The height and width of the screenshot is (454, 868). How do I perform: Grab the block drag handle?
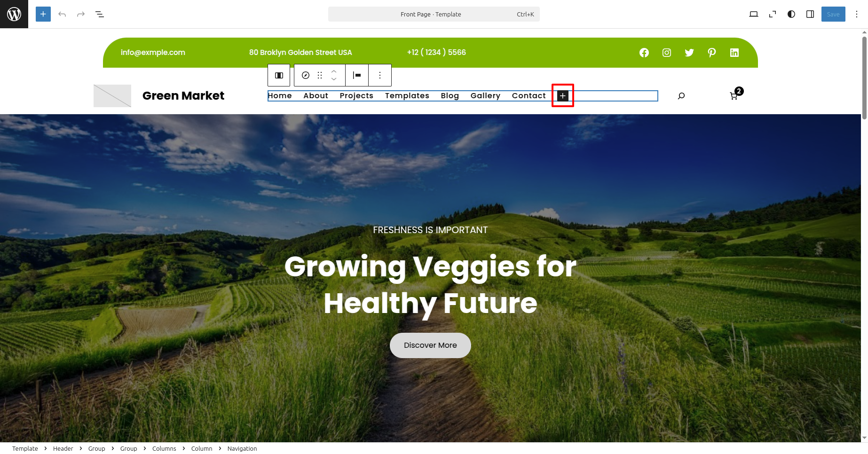(320, 75)
